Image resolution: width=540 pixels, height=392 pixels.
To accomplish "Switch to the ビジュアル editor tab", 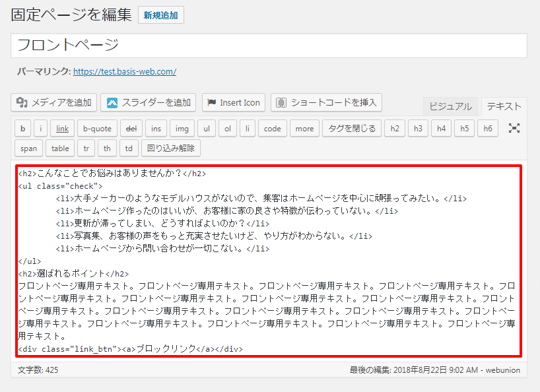I will pos(450,106).
